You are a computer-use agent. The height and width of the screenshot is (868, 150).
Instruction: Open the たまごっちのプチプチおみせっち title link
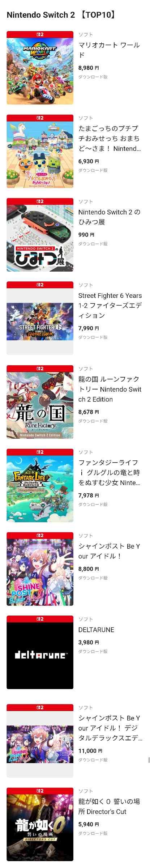110,139
